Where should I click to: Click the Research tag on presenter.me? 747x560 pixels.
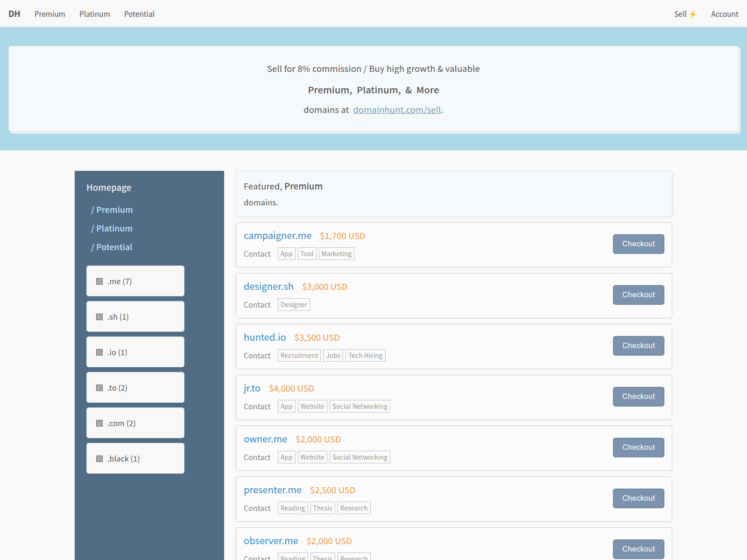(x=354, y=508)
